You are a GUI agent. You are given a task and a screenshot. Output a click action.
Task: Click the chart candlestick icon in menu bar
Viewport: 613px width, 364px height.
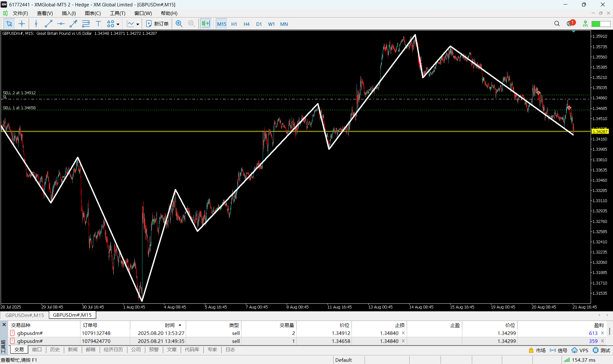5,13
